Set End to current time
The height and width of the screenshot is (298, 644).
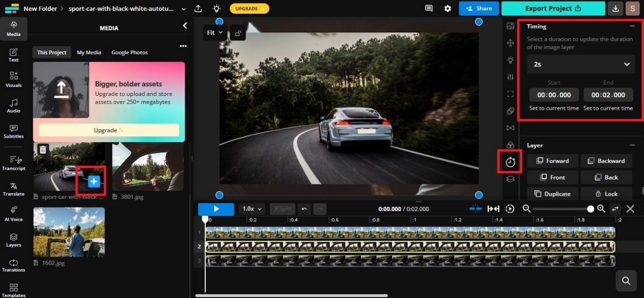click(x=608, y=108)
